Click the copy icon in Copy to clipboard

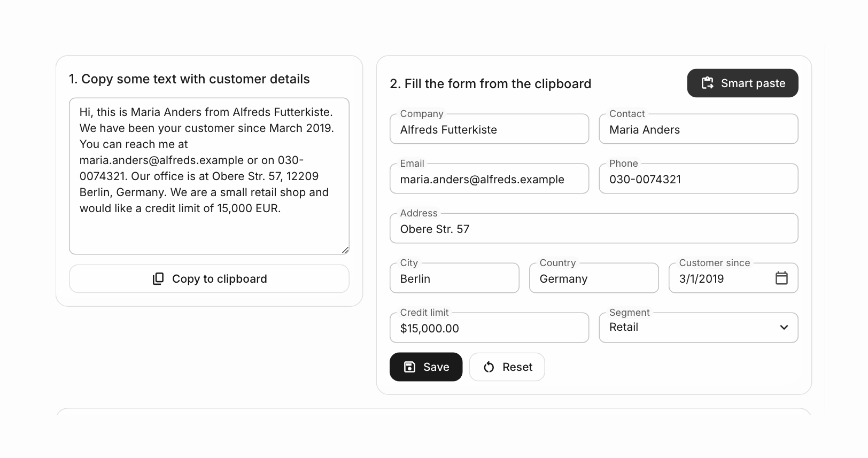click(158, 279)
